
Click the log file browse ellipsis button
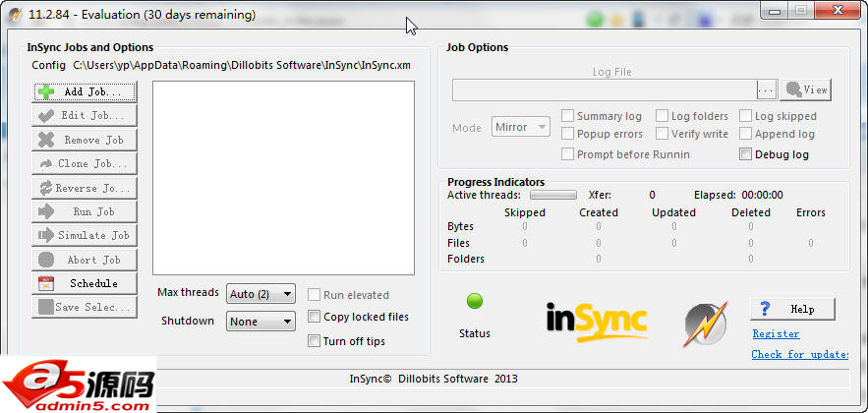[767, 89]
